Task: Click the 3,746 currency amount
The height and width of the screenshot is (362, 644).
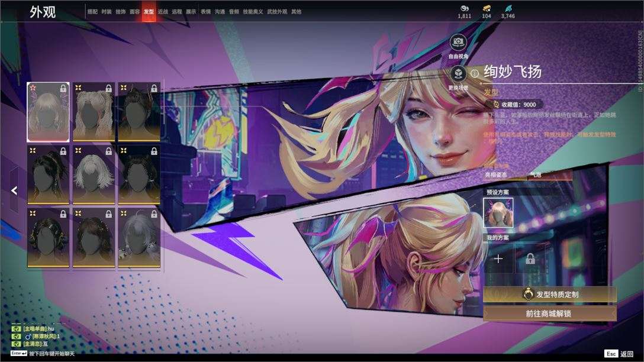Action: (x=508, y=16)
